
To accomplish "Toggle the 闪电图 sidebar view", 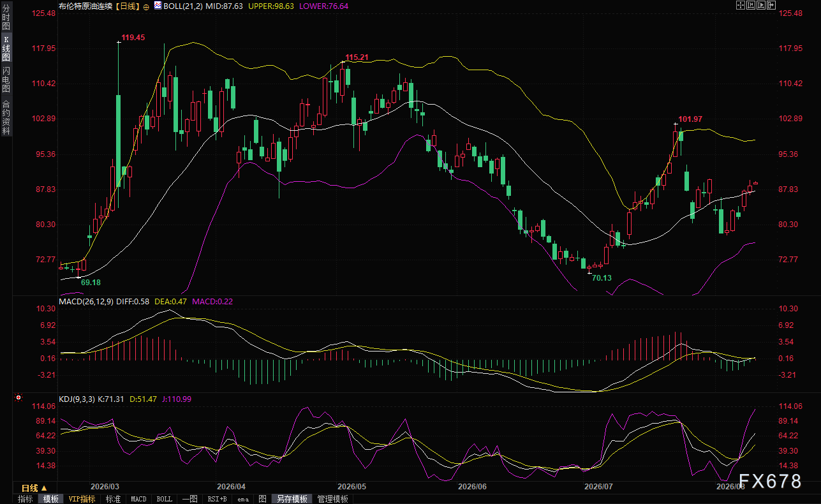I will (x=6, y=79).
